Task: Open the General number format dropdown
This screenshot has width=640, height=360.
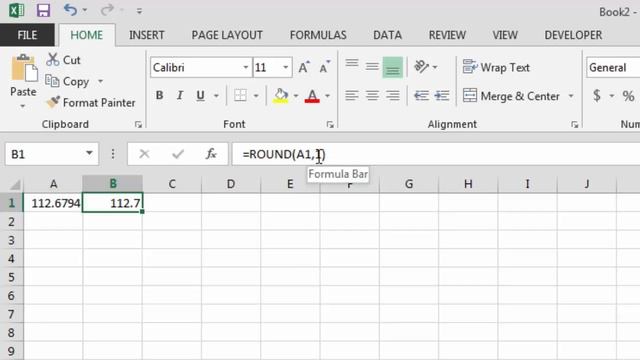Action: click(x=613, y=67)
